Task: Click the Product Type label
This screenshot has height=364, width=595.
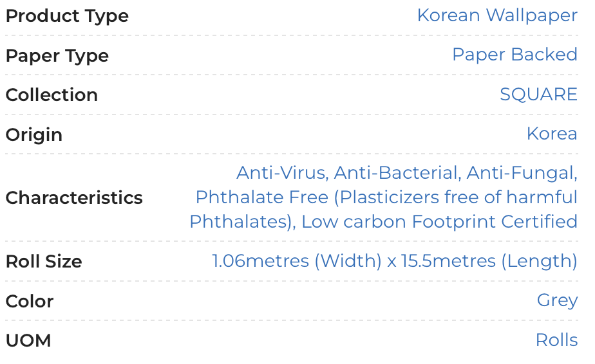Action: tap(67, 16)
